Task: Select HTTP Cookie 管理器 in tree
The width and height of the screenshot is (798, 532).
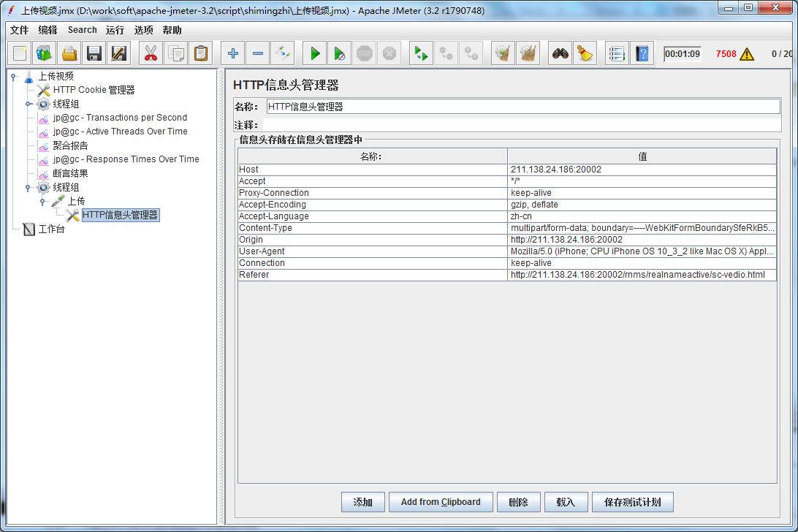Action: [x=94, y=90]
